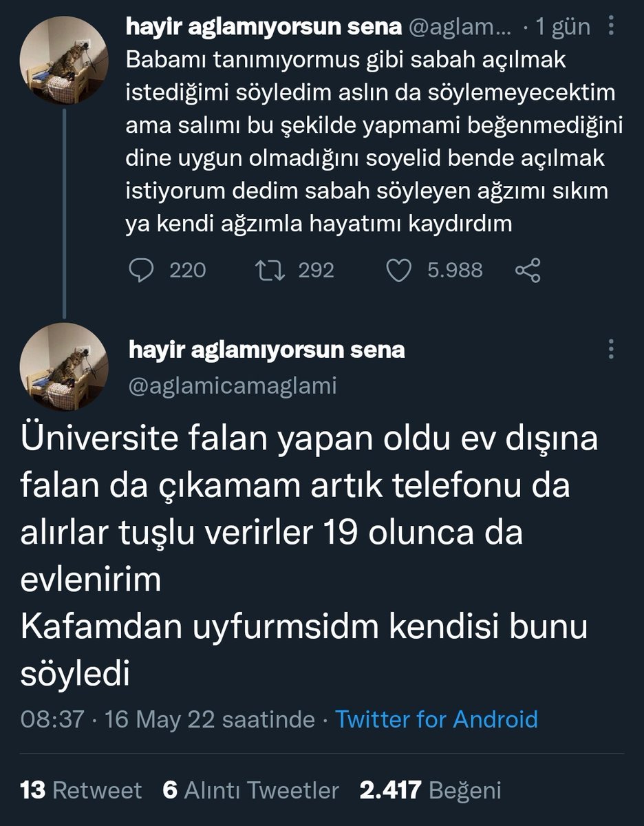
Task: Open the Twitter for Android source link
Action: [x=436, y=719]
